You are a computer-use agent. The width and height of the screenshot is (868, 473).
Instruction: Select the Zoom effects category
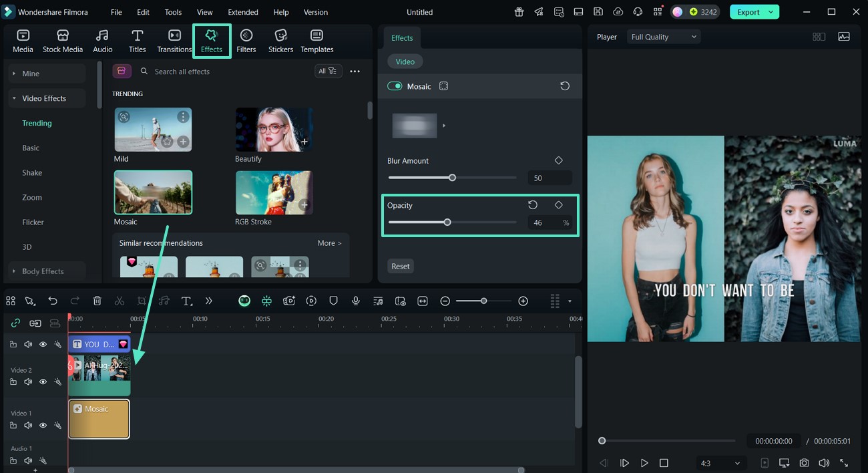coord(32,197)
